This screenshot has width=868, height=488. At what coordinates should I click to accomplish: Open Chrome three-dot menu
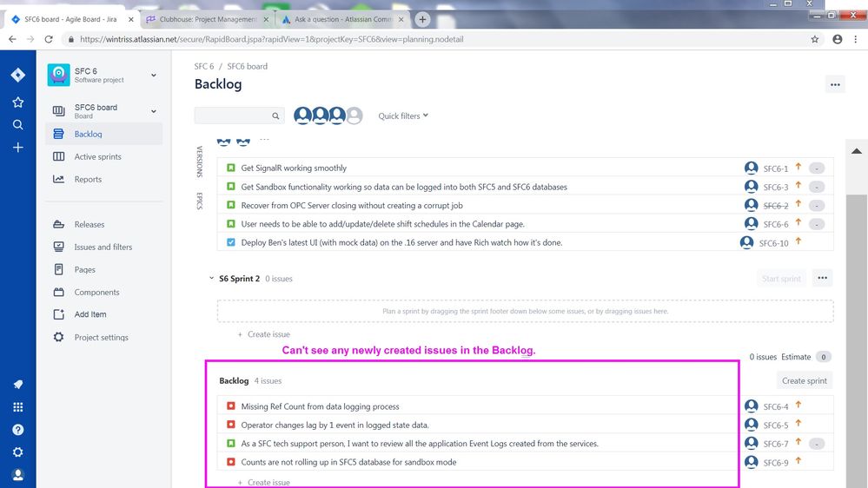point(855,39)
